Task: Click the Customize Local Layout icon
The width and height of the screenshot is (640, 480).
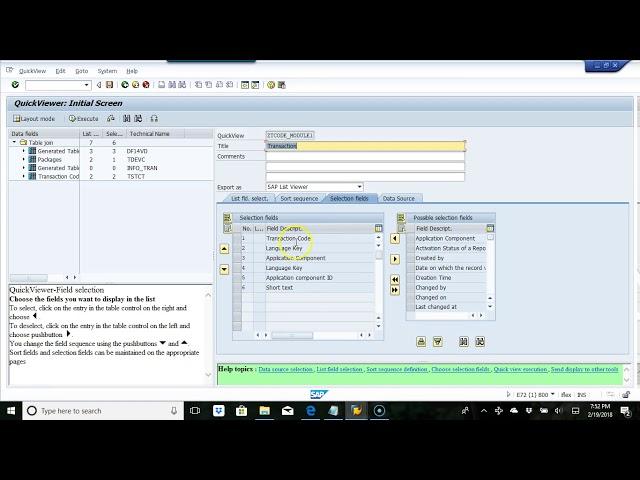Action: click(281, 85)
